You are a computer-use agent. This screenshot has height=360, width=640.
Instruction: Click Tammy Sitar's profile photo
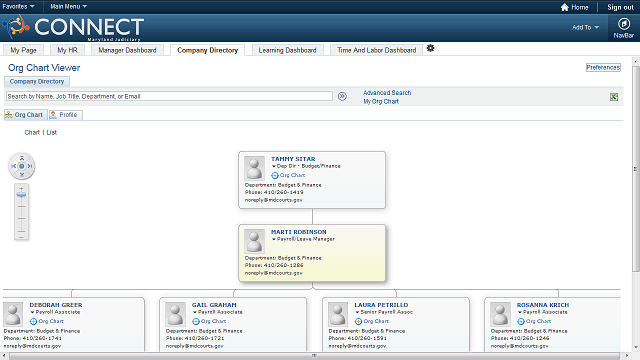click(254, 168)
